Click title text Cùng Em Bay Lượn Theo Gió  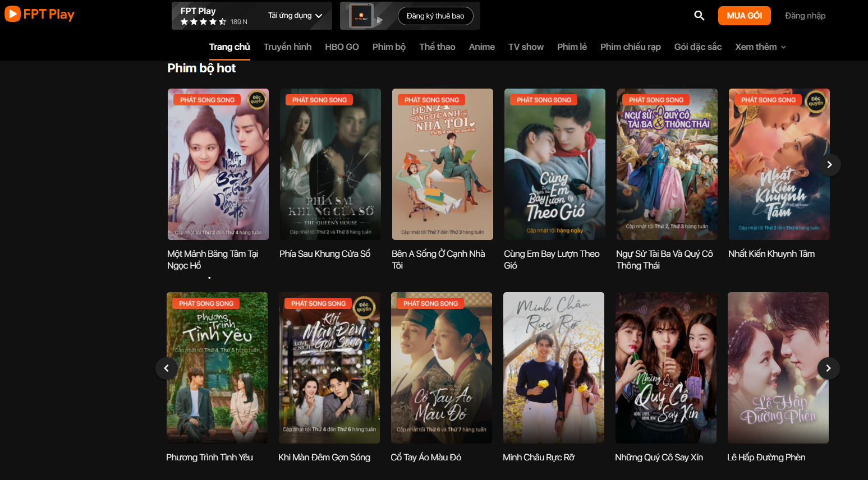552,260
